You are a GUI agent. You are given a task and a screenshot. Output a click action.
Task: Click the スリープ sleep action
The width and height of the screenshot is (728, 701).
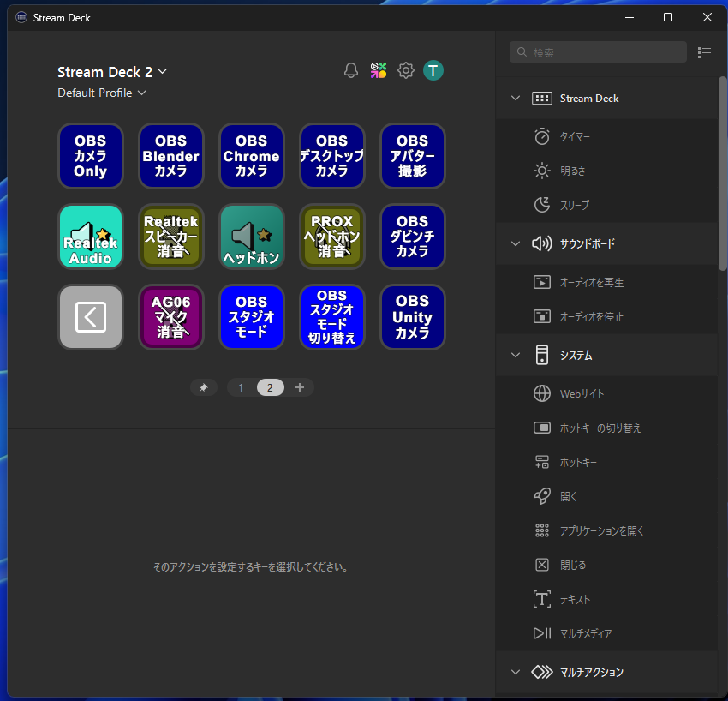pyautogui.click(x=607, y=205)
